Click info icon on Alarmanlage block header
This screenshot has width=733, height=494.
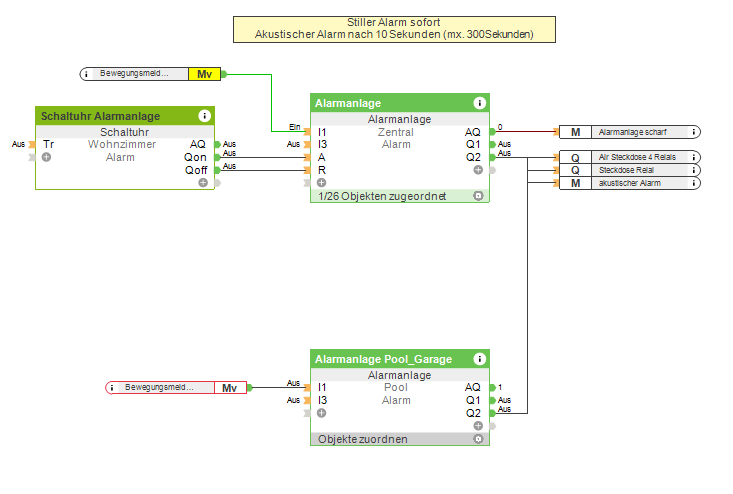click(479, 103)
